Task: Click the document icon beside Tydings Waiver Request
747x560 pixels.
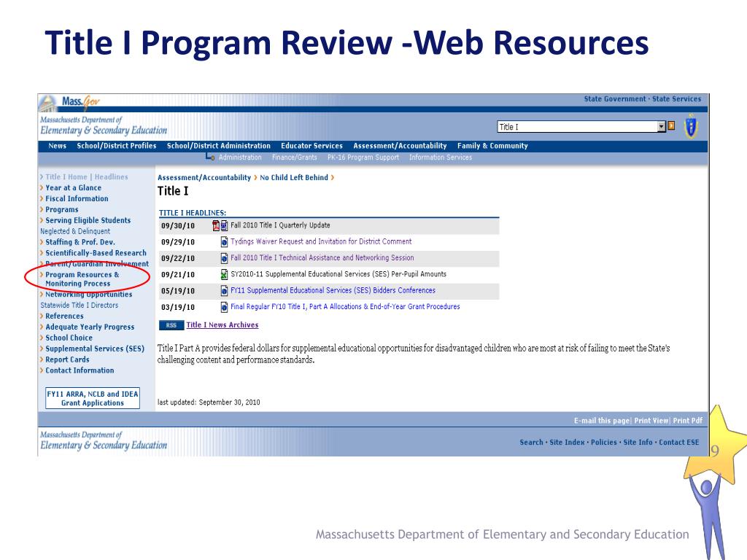Action: point(224,242)
